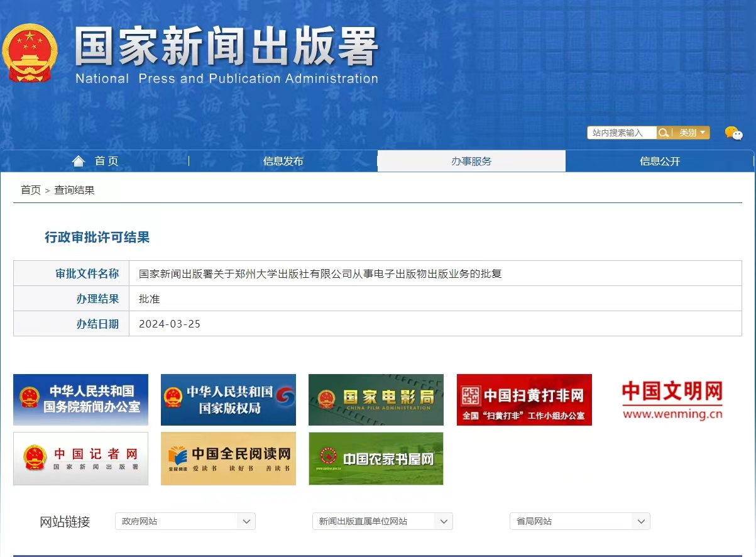Open 国家电影局 banner link
Image resolution: width=756 pixels, height=557 pixels.
coord(376,400)
